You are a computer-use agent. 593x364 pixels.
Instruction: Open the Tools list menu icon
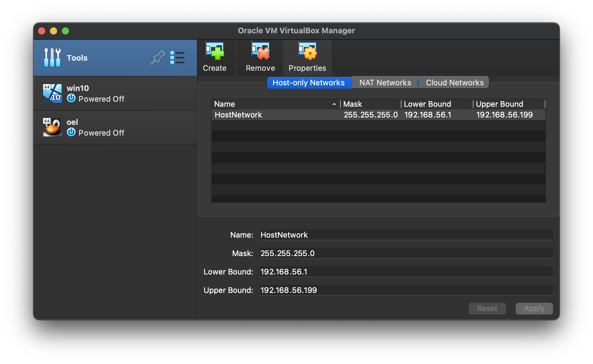pos(177,58)
